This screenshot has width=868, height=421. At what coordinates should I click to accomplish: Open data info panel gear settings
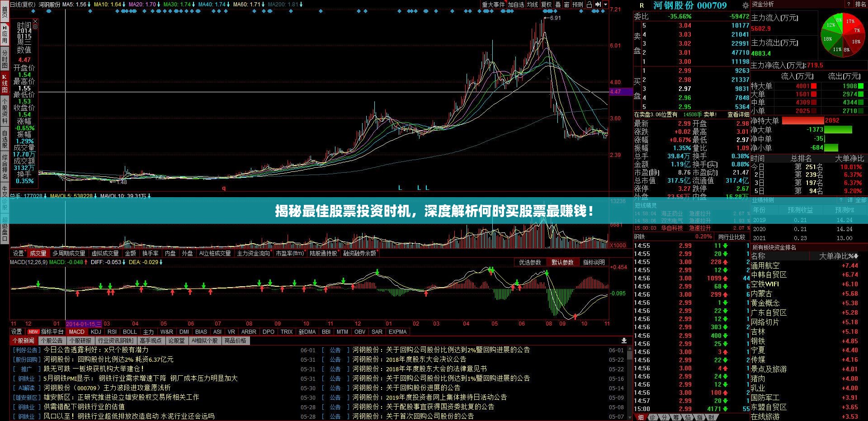35,27
